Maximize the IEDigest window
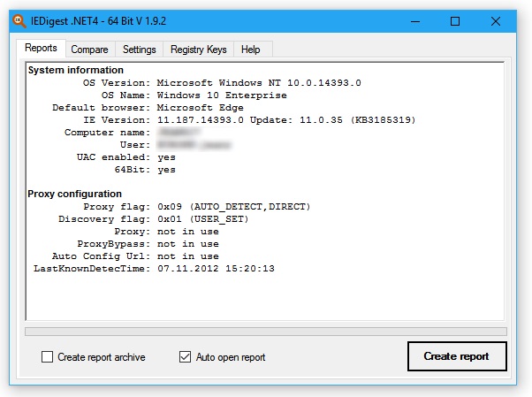 455,21
